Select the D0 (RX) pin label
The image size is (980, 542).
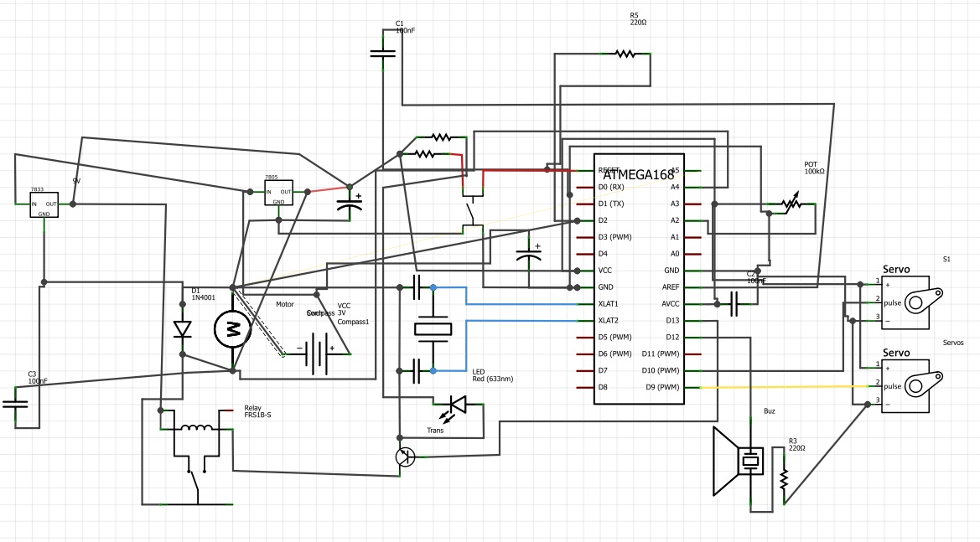(x=610, y=187)
